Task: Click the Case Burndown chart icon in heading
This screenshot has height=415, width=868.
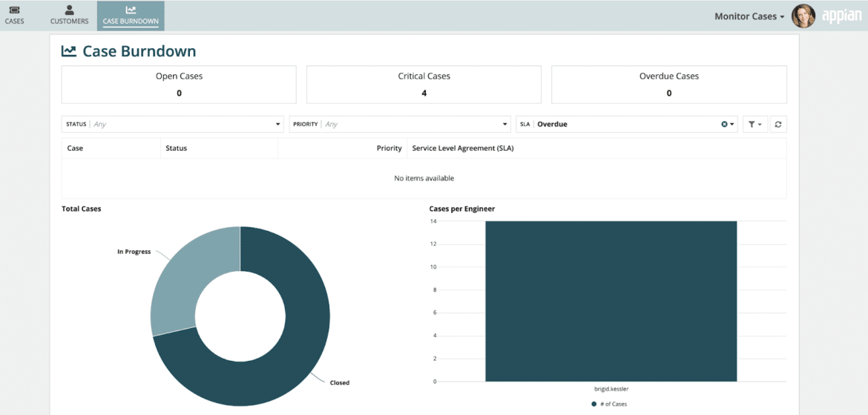Action: tap(69, 51)
